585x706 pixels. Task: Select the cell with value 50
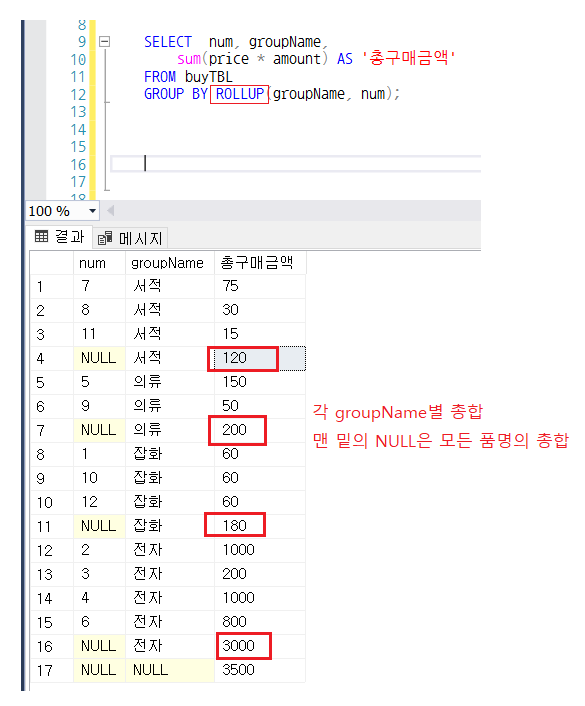[x=260, y=406]
